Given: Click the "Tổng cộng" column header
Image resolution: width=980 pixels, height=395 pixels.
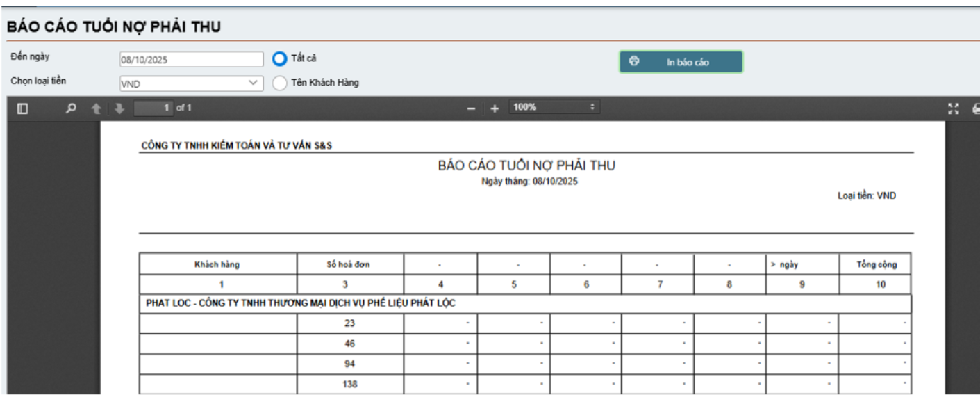Looking at the screenshot, I should click(x=877, y=264).
